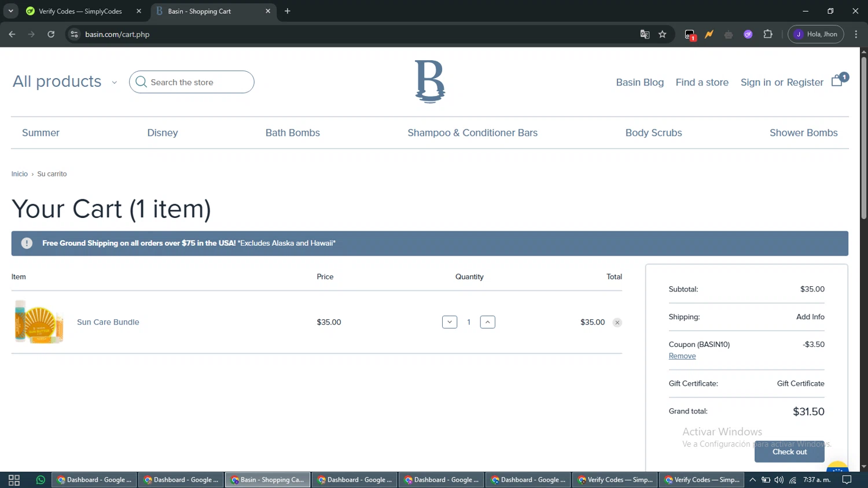Viewport: 868px width, 488px height.
Task: Show hidden system tray icons
Action: pyautogui.click(x=752, y=480)
